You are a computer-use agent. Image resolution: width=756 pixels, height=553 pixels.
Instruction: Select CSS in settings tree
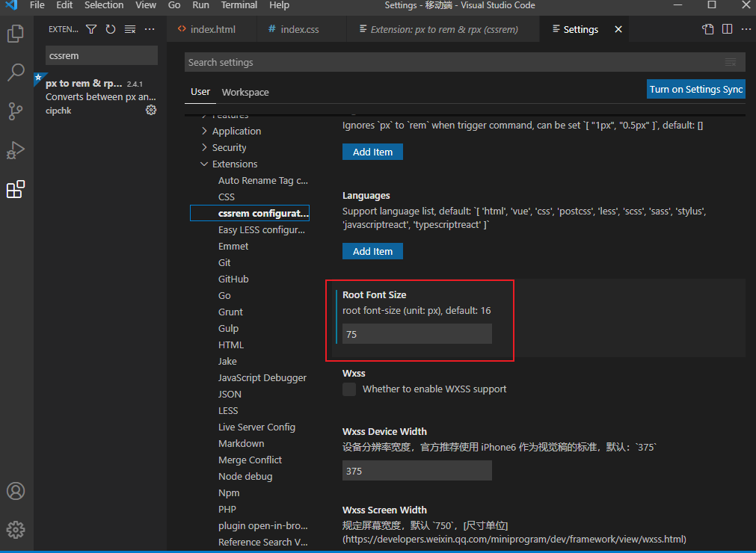(227, 197)
